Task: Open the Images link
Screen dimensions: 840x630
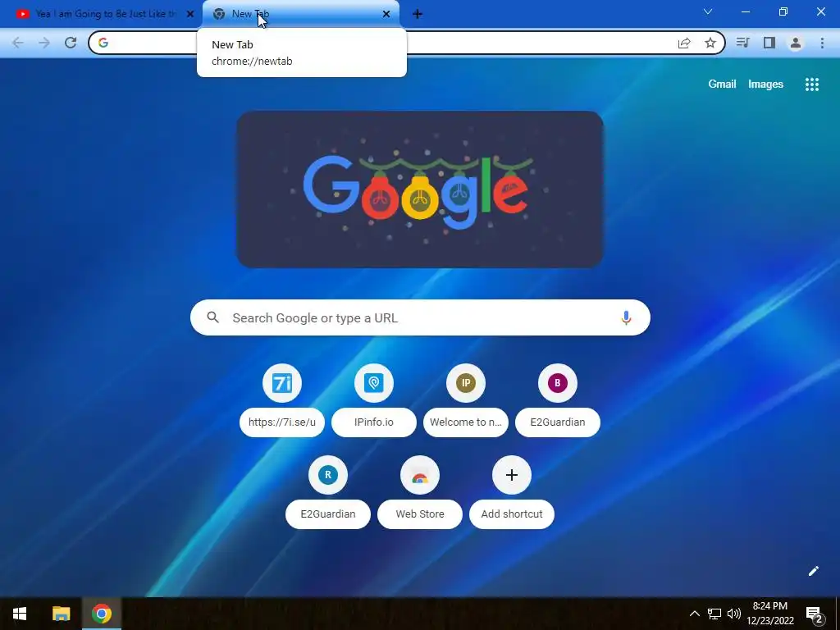Action: [765, 84]
